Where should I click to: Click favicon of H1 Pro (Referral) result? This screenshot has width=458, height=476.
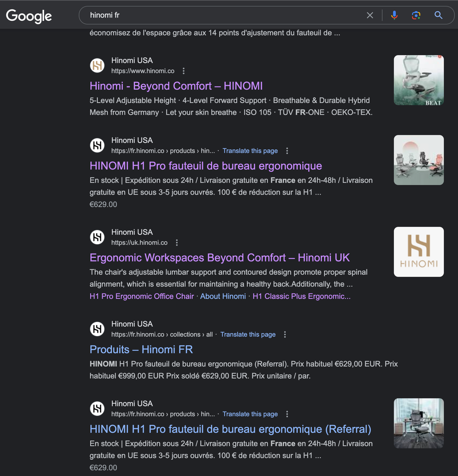(97, 409)
